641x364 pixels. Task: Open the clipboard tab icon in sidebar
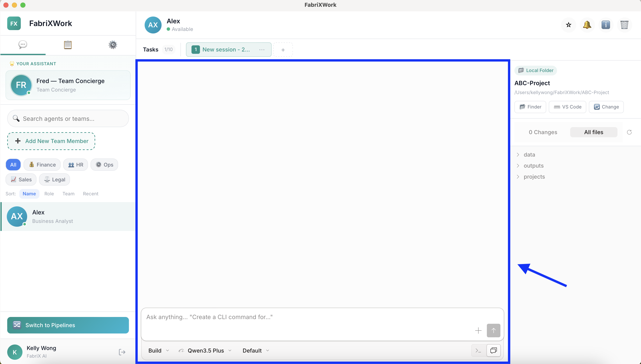[68, 45]
